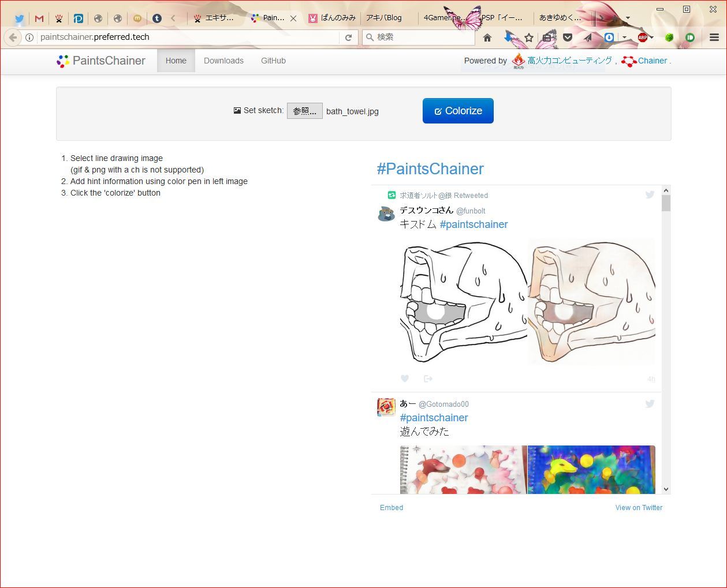The height and width of the screenshot is (588, 727).
Task: Open the Downloads navigation item
Action: coord(223,61)
